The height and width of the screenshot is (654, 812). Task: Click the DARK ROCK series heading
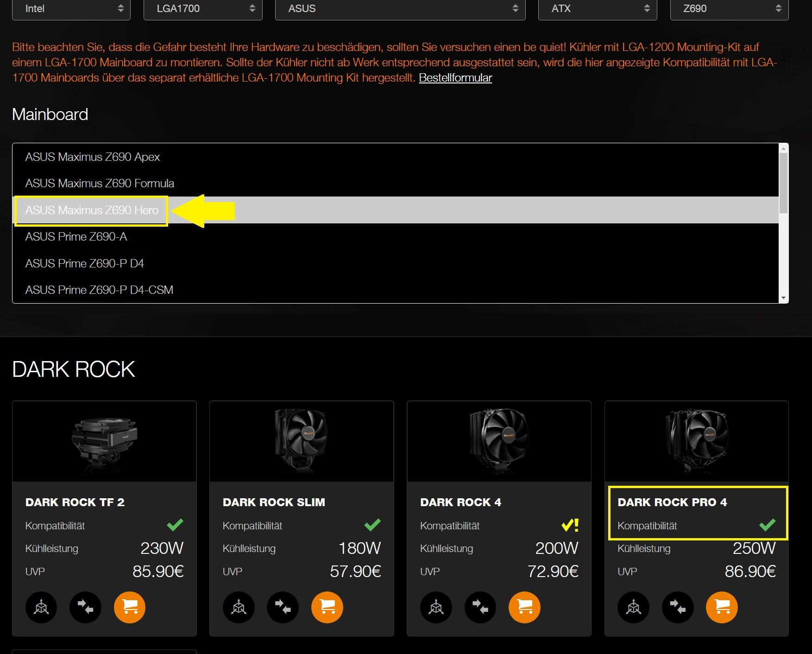pos(74,369)
